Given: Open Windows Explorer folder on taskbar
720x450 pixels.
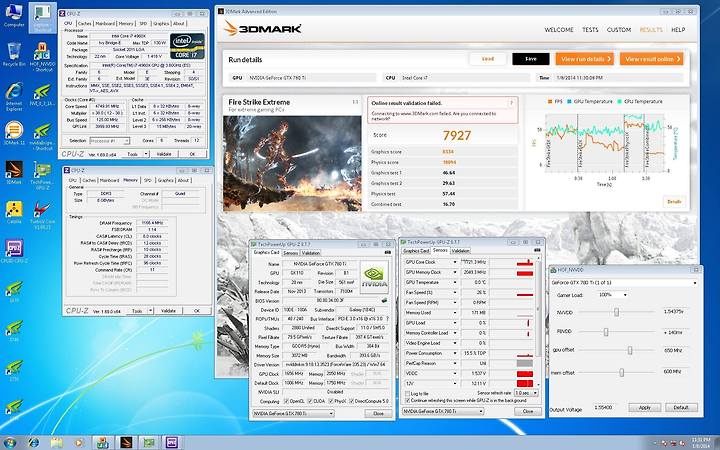Looking at the screenshot, I should (x=56, y=443).
